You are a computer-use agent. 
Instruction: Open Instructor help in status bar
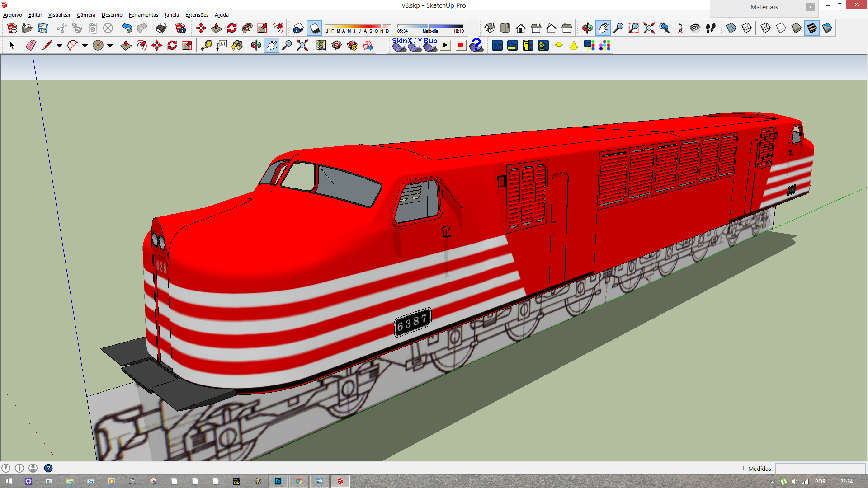pyautogui.click(x=48, y=468)
